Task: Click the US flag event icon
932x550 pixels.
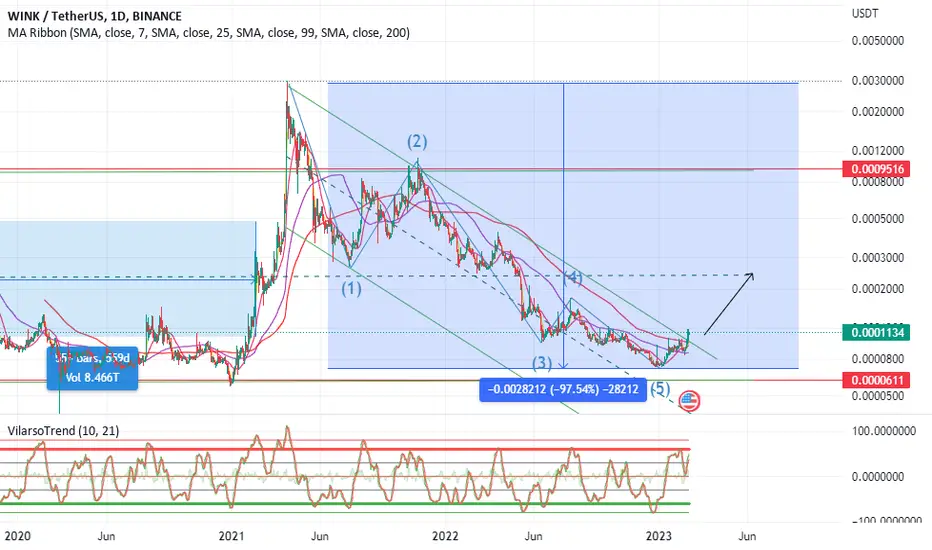Action: pyautogui.click(x=689, y=401)
